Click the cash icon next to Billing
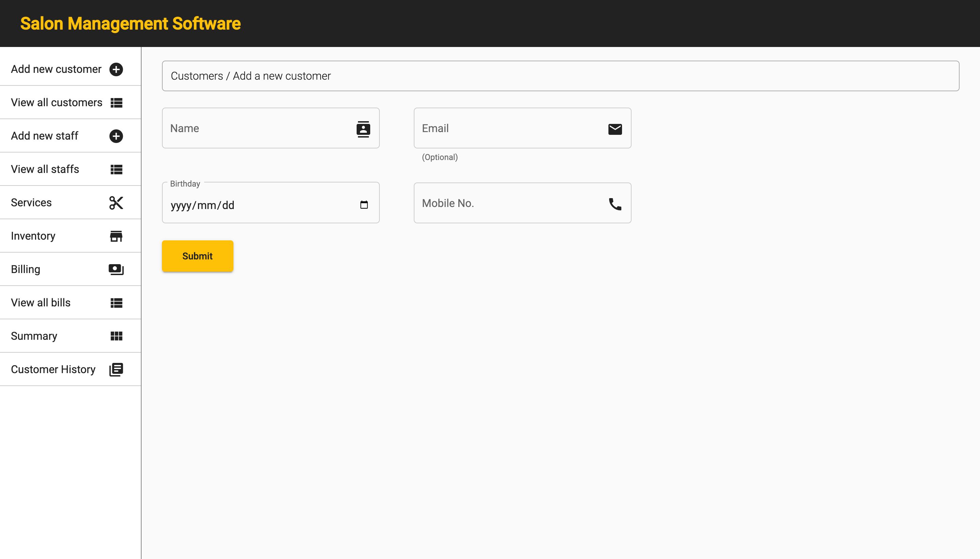 [x=116, y=270]
